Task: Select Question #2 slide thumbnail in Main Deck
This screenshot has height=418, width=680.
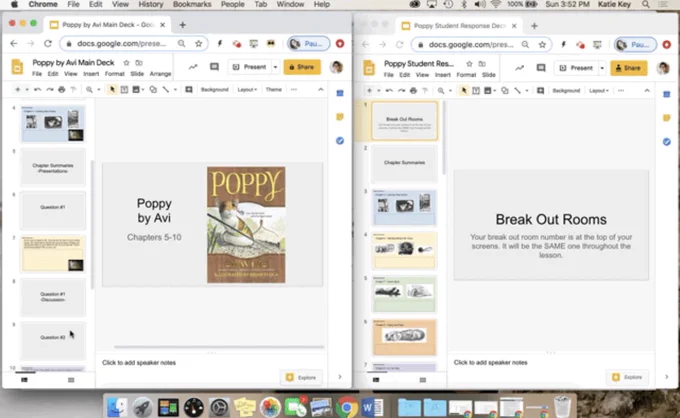Action: (x=53, y=340)
